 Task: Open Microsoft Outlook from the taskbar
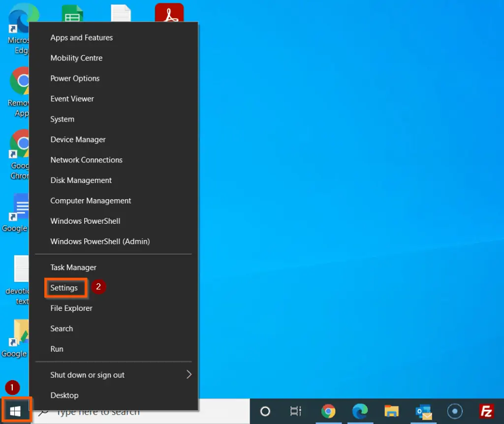click(423, 411)
